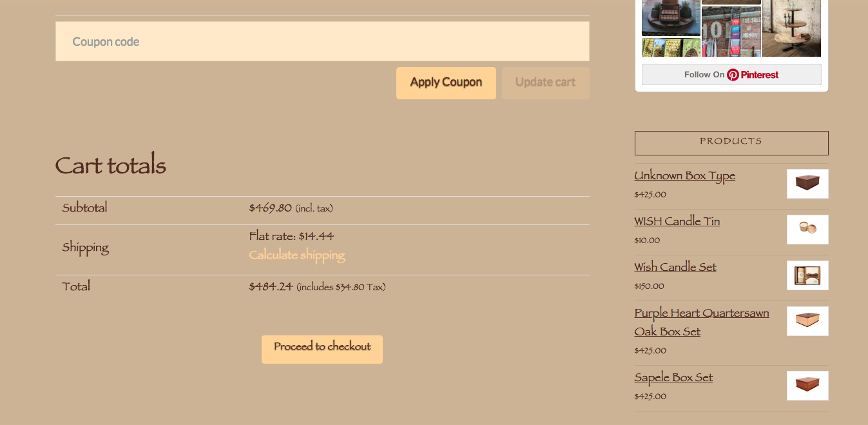Open the tiered round table Pinterest pin

(791, 28)
